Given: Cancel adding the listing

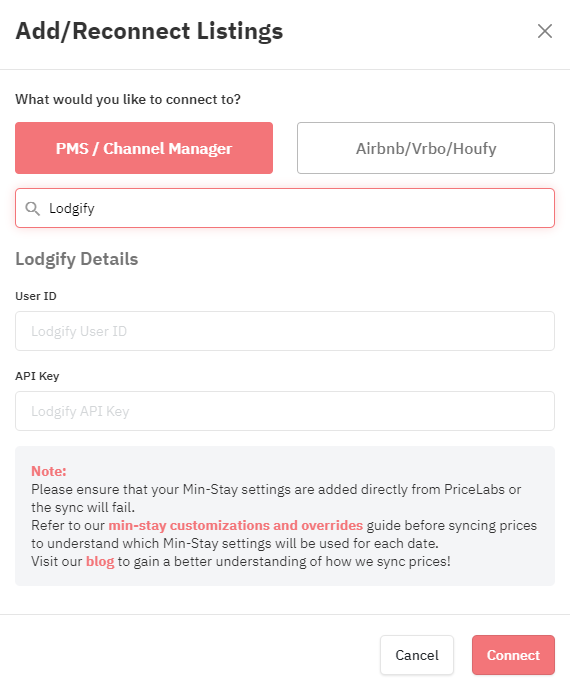Looking at the screenshot, I should 417,655.
